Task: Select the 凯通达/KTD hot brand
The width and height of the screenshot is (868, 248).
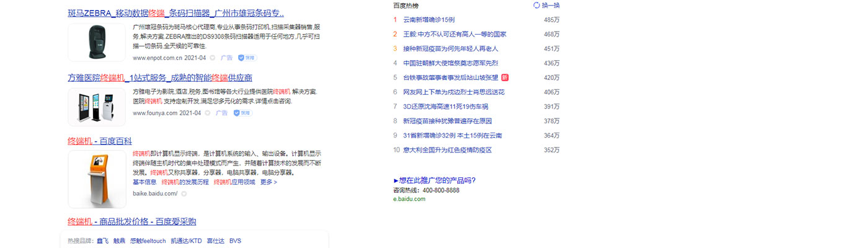Action: pyautogui.click(x=186, y=241)
